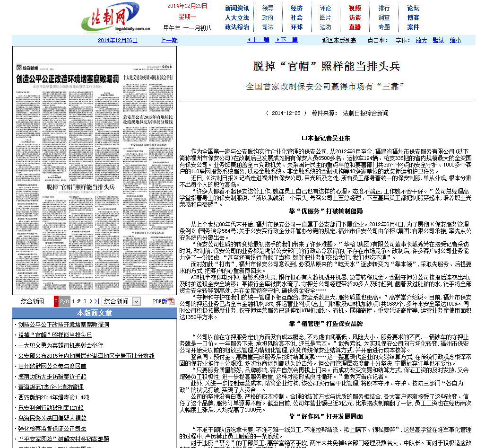Open article 强化检察监督保证公正司法
This screenshot has height=448, width=485.
pos(52,429)
